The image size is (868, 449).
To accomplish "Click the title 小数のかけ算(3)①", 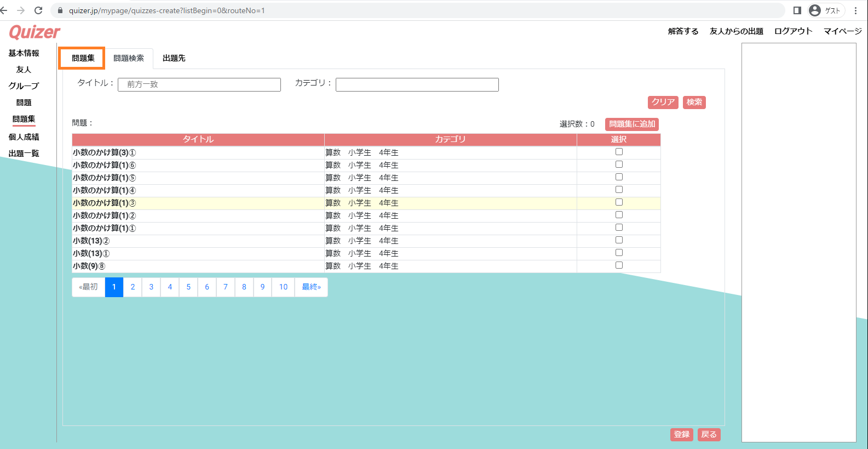I will coord(104,152).
